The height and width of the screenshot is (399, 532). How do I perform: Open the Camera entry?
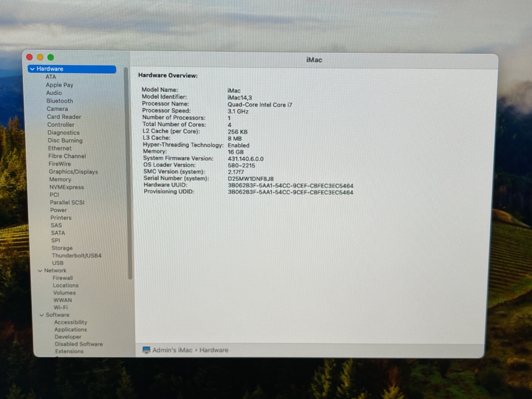(57, 109)
